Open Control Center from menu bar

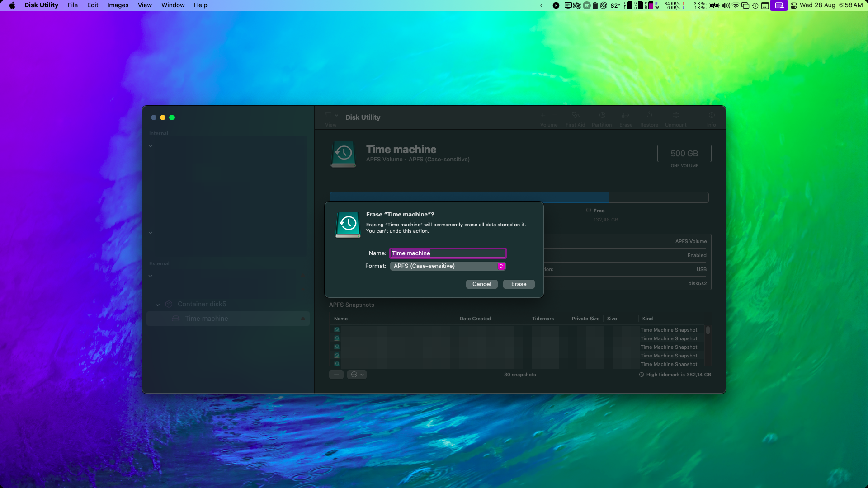coord(793,5)
